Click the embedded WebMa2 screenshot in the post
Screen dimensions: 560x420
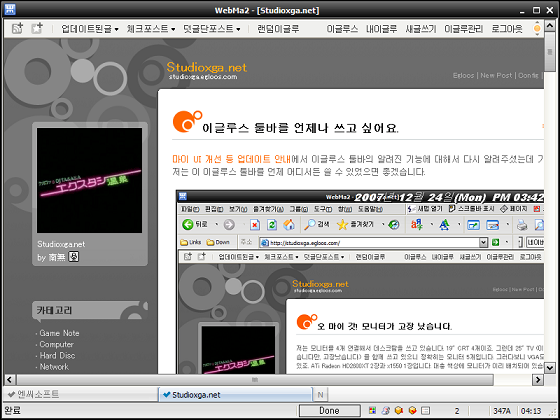tap(360, 282)
